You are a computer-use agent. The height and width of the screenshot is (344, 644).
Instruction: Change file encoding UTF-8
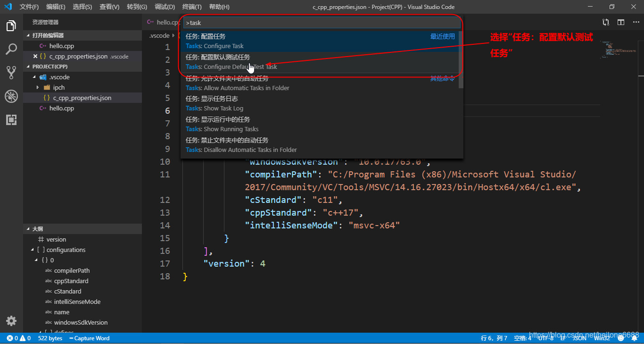546,338
